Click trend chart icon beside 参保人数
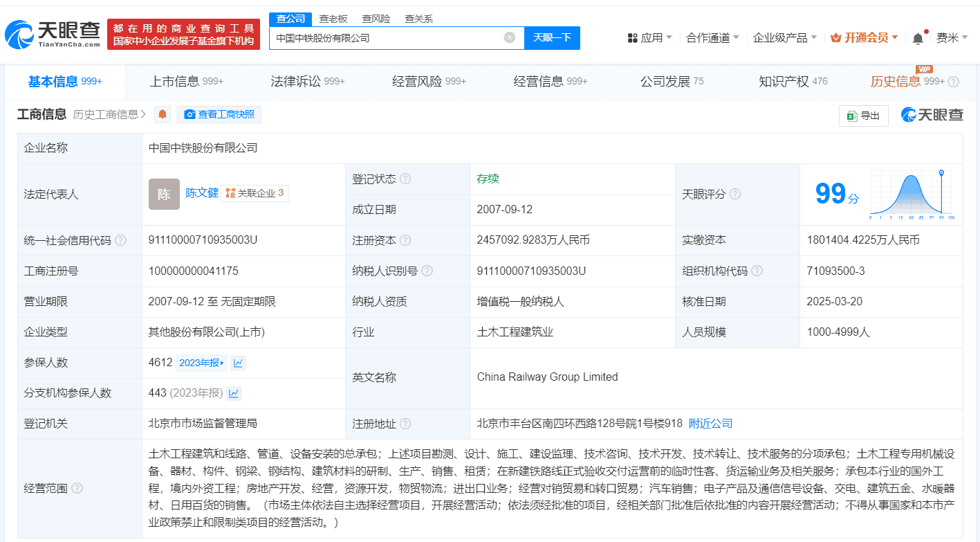The height and width of the screenshot is (542, 980). pos(238,363)
